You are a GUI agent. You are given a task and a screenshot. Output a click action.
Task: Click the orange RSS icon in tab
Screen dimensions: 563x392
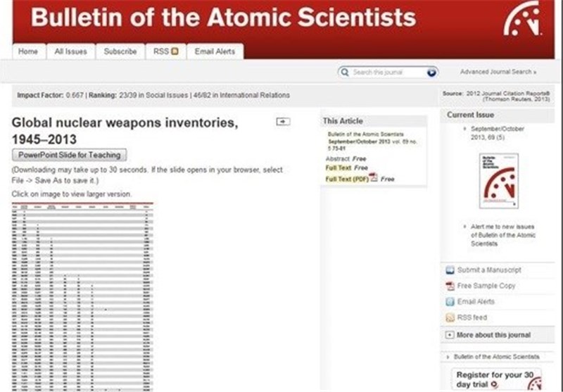175,51
